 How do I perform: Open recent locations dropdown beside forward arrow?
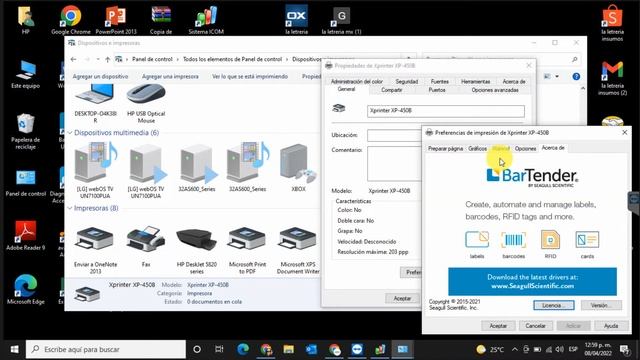click(98, 59)
